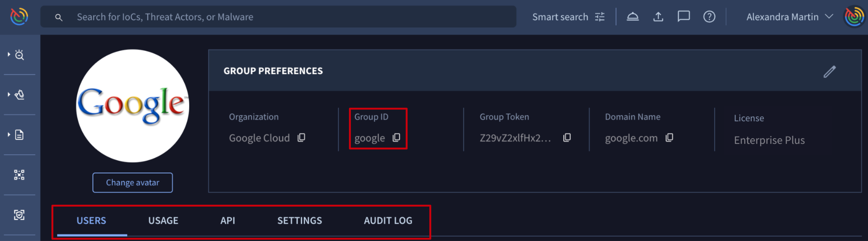Click the truncated Group Token text
868x241 pixels.
click(515, 138)
